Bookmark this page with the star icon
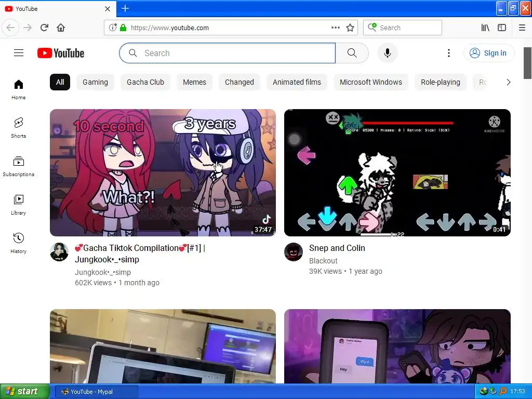 pos(350,28)
